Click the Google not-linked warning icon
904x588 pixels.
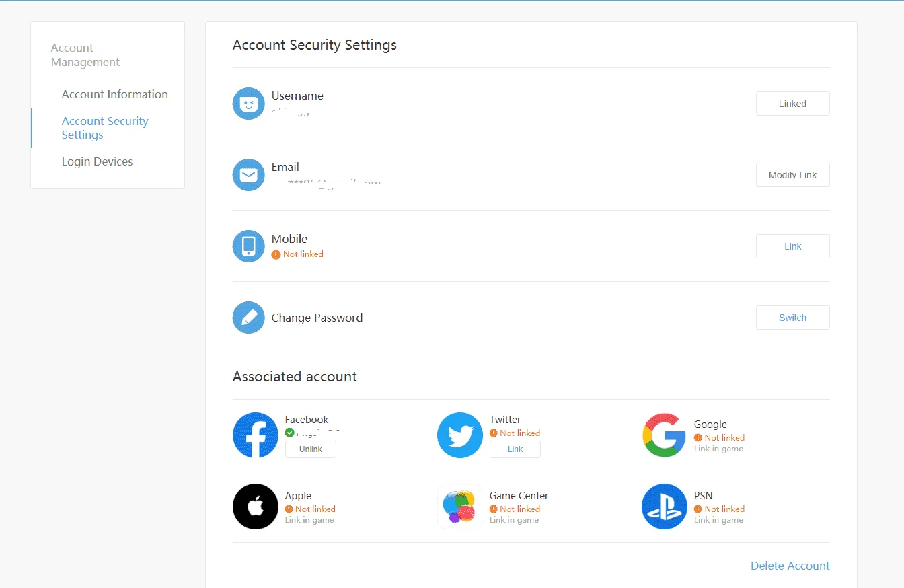(698, 438)
